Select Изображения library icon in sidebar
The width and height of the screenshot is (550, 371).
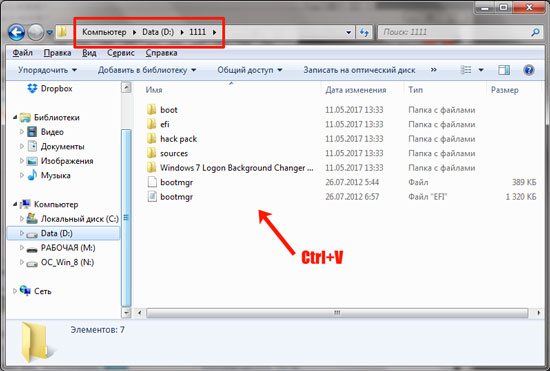point(32,161)
